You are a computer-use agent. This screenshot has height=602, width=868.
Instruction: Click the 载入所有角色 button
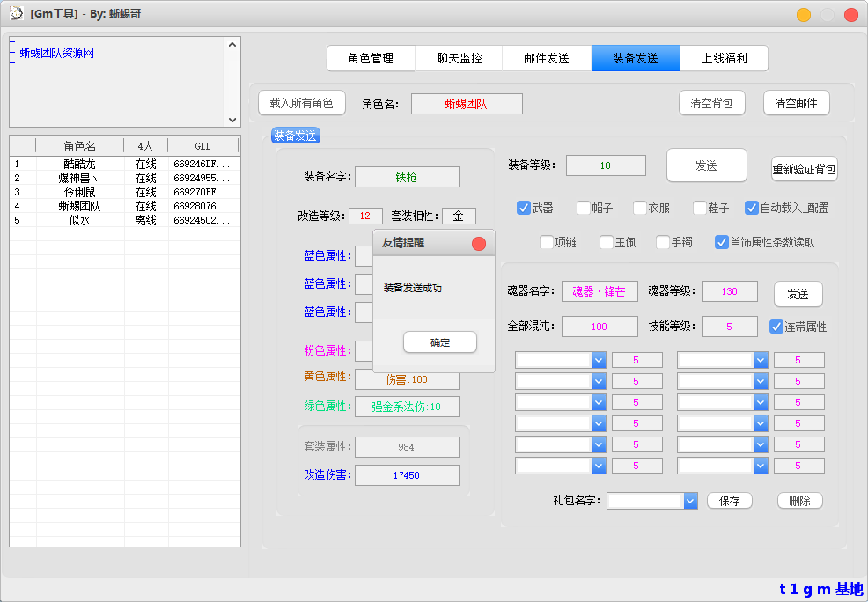[x=302, y=103]
